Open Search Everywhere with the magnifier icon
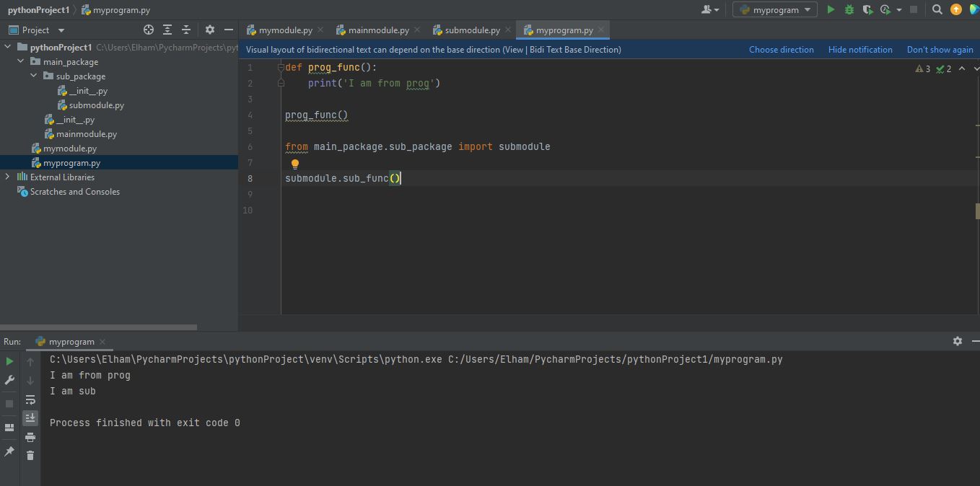 [x=937, y=9]
